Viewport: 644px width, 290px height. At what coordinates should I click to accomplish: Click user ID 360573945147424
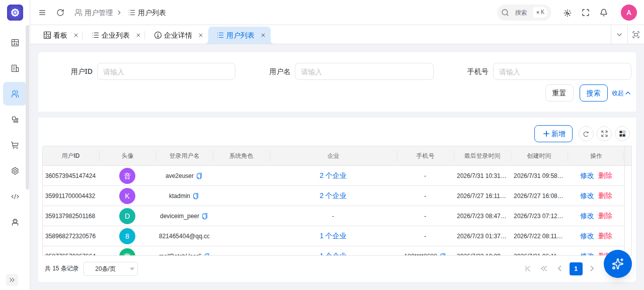(70, 176)
